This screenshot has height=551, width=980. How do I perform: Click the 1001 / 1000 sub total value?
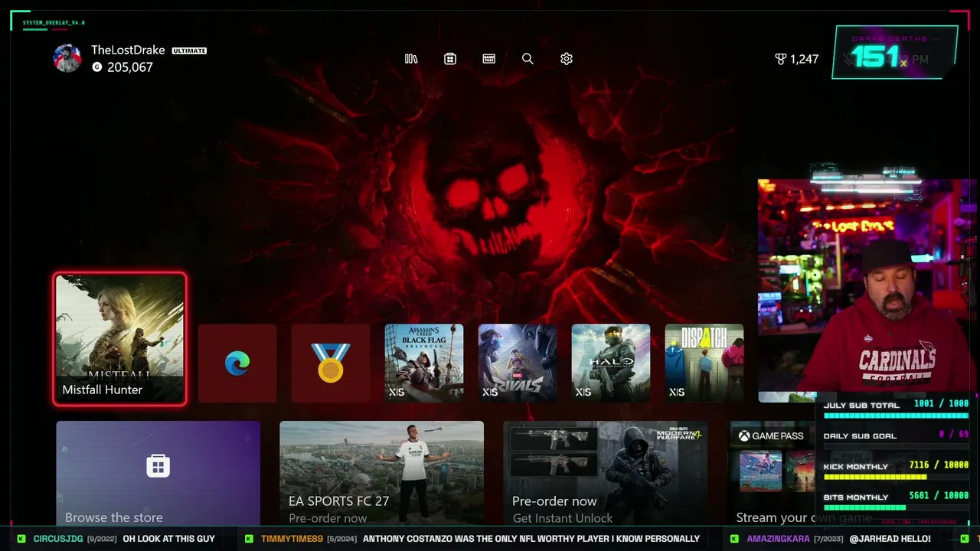[x=941, y=404]
